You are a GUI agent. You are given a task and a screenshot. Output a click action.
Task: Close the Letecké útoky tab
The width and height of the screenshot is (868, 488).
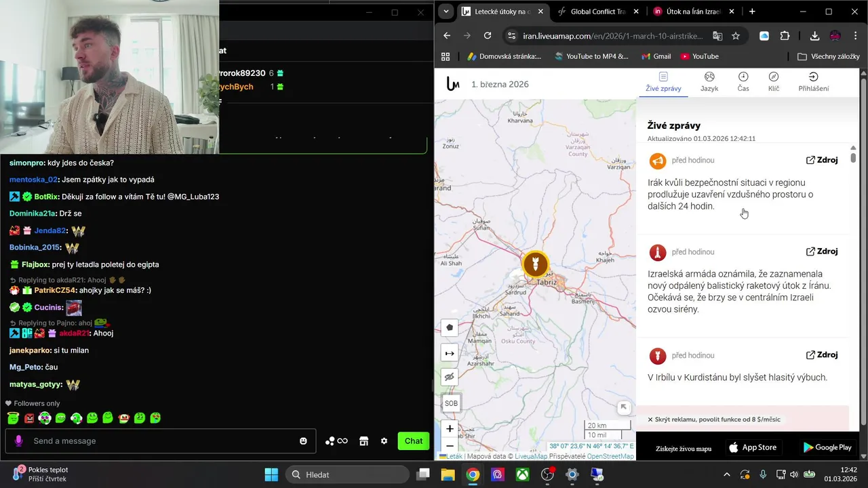pyautogui.click(x=539, y=12)
